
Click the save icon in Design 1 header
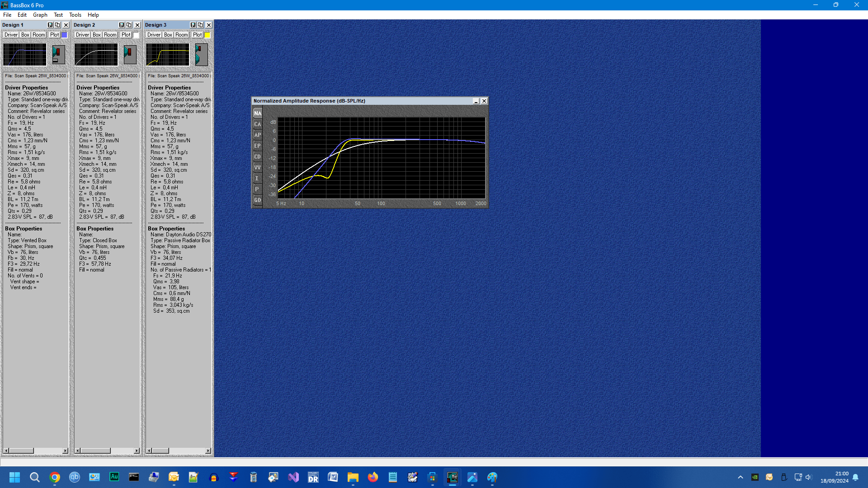coord(50,25)
